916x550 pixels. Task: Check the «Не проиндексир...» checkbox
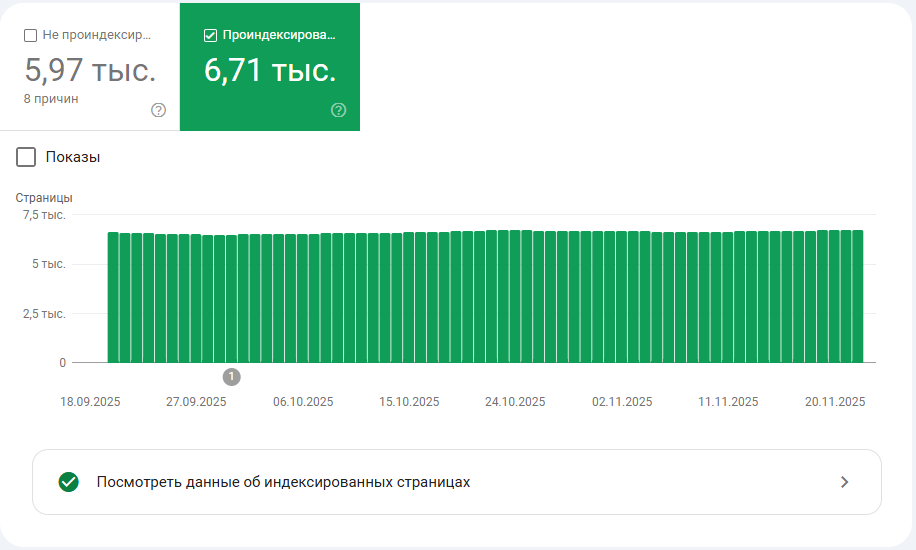pyautogui.click(x=30, y=36)
